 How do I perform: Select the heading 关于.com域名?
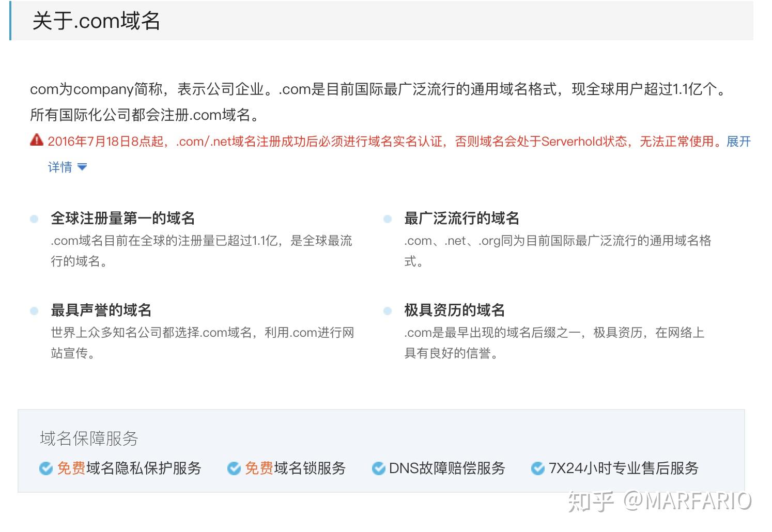click(x=96, y=21)
